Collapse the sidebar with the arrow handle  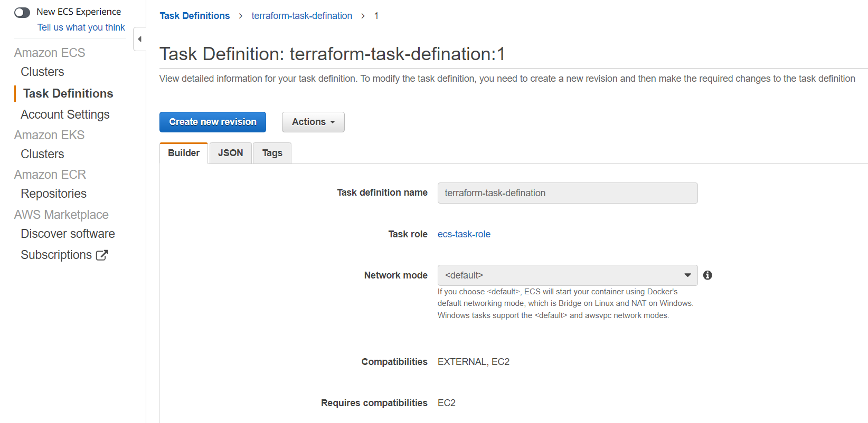pyautogui.click(x=140, y=39)
